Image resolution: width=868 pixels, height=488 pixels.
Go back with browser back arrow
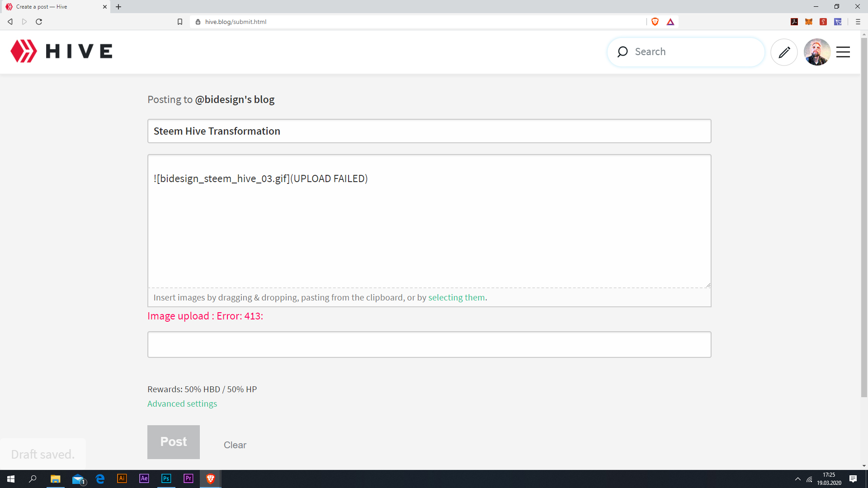(10, 22)
